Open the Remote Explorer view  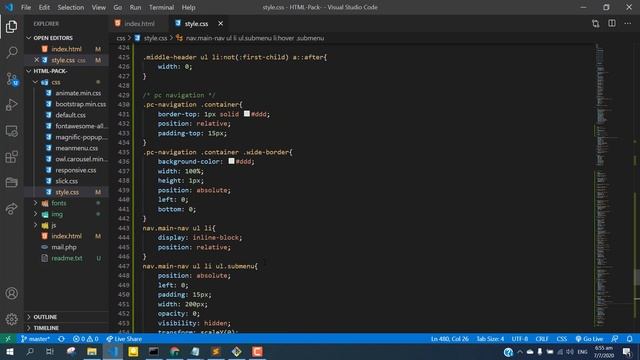tap(11, 131)
